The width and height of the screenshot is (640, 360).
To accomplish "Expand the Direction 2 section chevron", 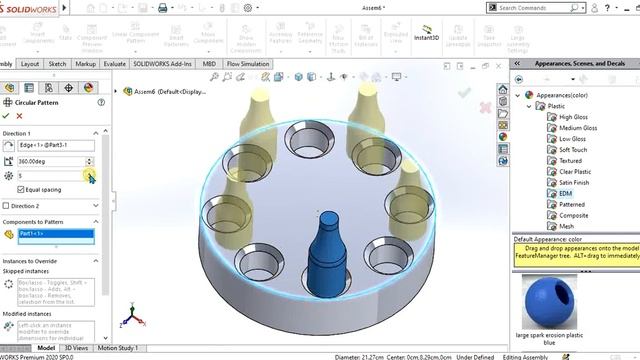I will pyautogui.click(x=96, y=206).
